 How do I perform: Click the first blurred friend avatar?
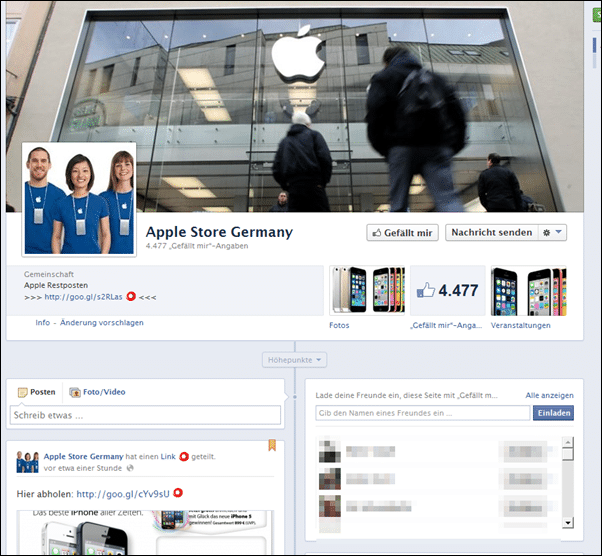(330, 451)
